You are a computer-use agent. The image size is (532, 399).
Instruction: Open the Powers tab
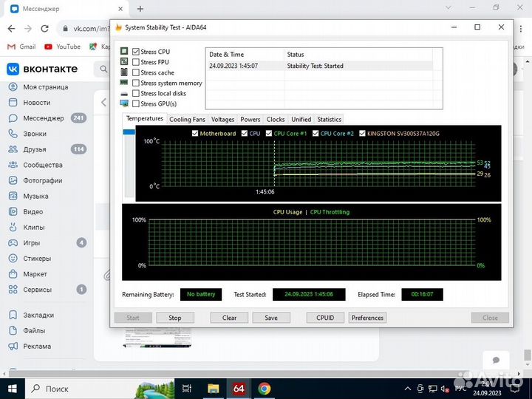[250, 120]
